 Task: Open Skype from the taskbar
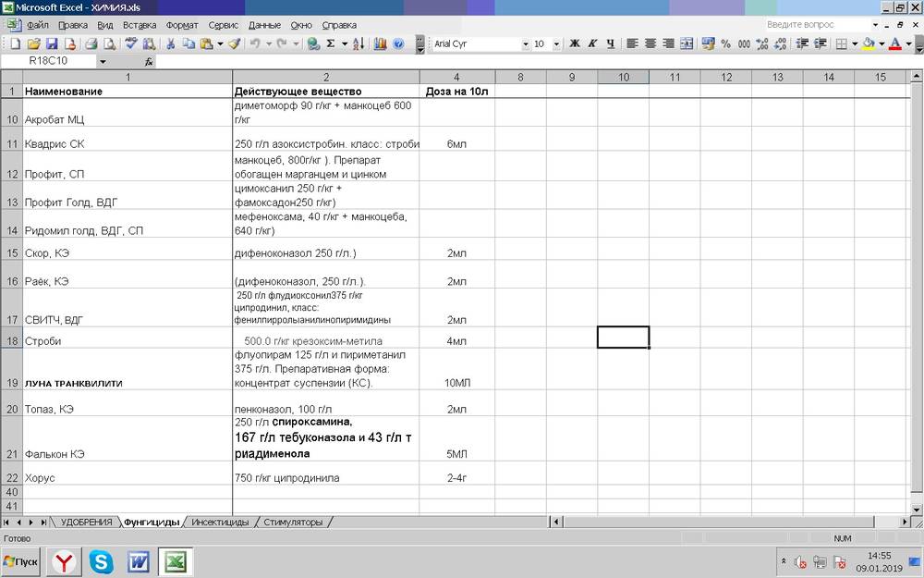pos(101,562)
